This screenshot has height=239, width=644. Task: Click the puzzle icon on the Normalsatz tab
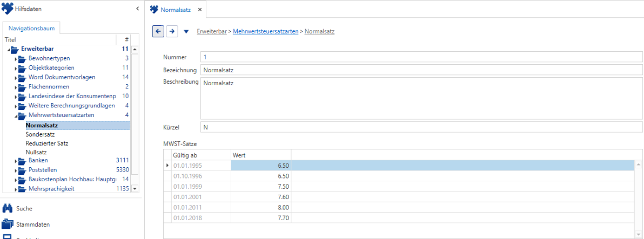154,9
